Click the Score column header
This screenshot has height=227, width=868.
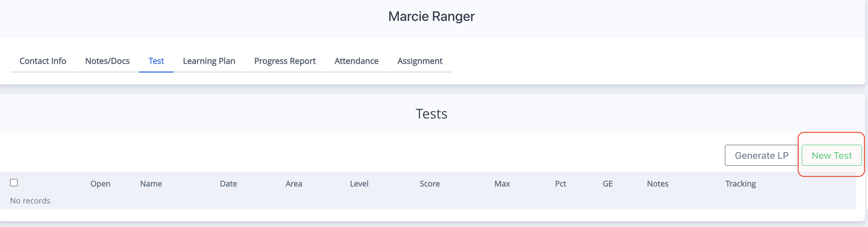tap(430, 183)
